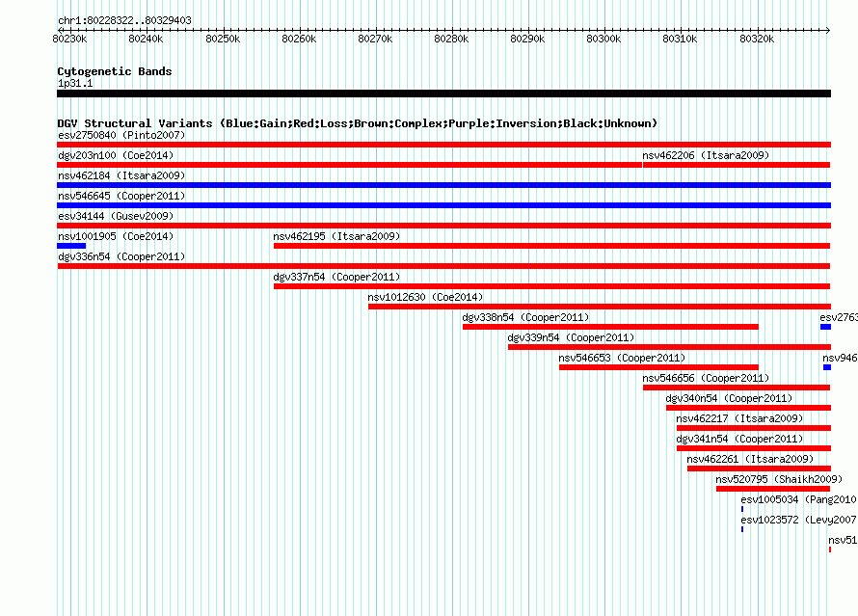Viewport: 858px width, 616px height.
Task: Click the DGV Structural Variants track title
Action: [x=358, y=123]
